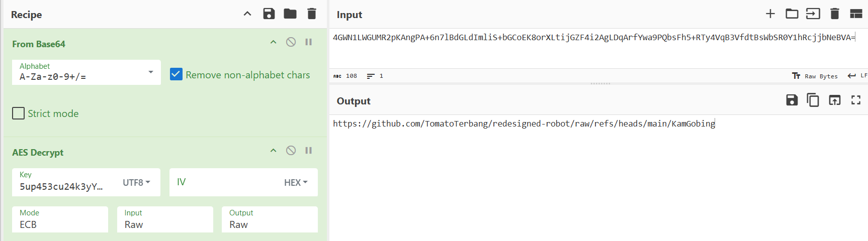The image size is (868, 241).
Task: Replace input with output
Action: tap(834, 100)
